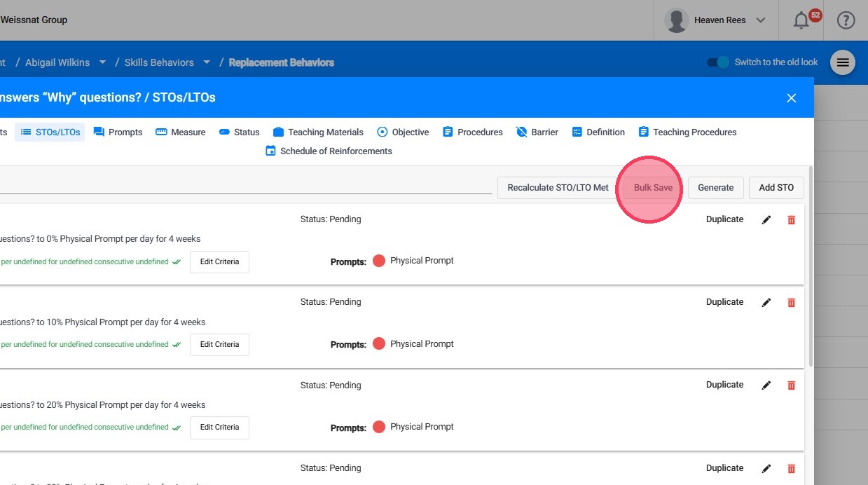Go to Schedule of Reinforcements tab
The image size is (868, 485).
click(329, 151)
